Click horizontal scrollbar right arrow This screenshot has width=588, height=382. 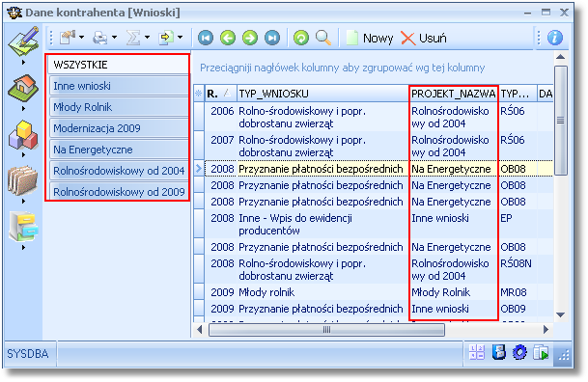[x=546, y=330]
